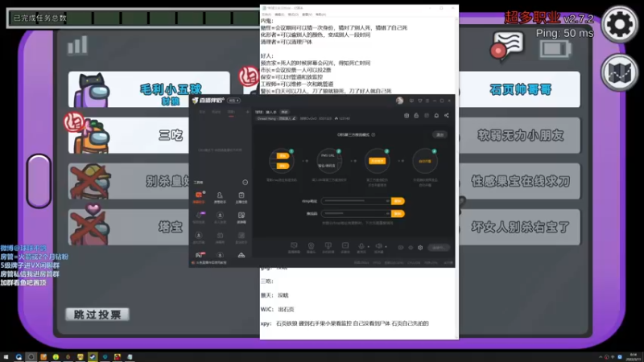
Task: Collapse the toolbox panel with the round minus icon
Action: (246, 183)
